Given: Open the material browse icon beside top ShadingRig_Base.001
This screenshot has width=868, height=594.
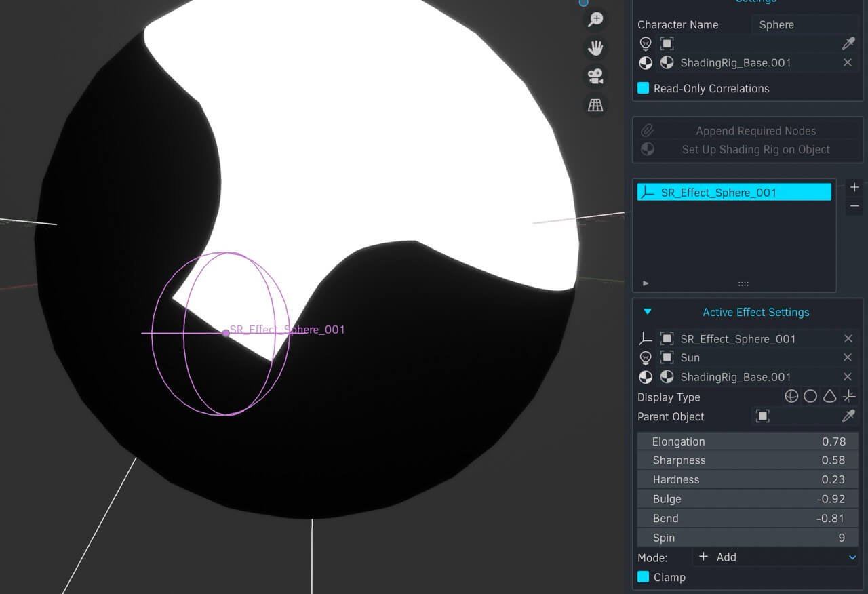Looking at the screenshot, I should coord(667,62).
